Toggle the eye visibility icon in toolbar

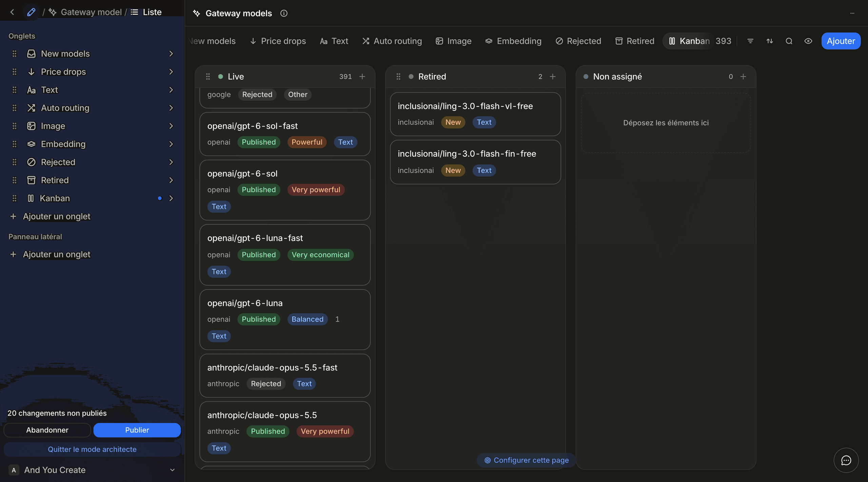coord(808,41)
